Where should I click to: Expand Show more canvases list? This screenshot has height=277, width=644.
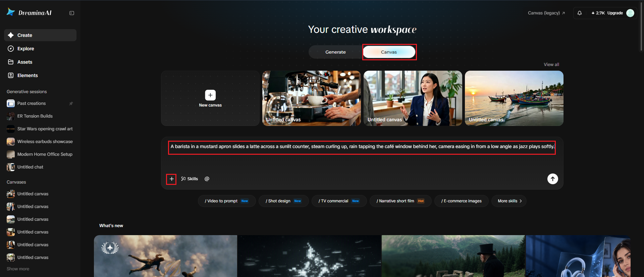coord(18,269)
